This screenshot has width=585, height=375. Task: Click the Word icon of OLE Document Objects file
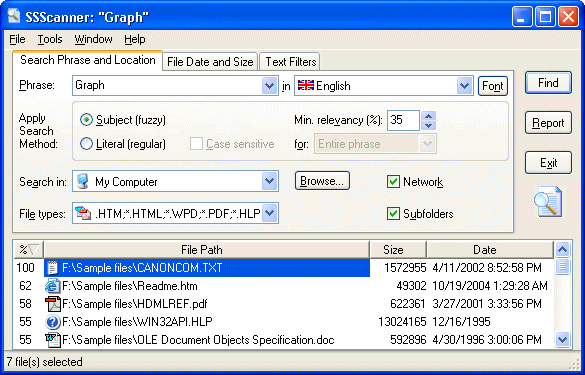(53, 340)
